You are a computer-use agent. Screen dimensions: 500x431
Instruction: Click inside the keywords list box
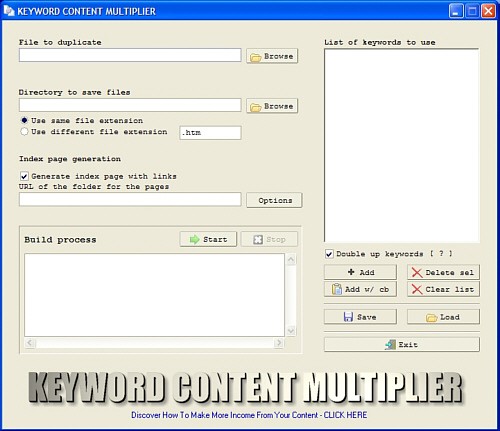click(x=402, y=145)
